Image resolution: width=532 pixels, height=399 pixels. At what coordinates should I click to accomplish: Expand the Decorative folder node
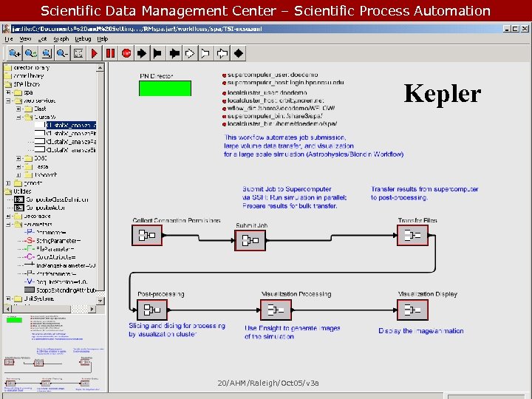click(x=8, y=216)
